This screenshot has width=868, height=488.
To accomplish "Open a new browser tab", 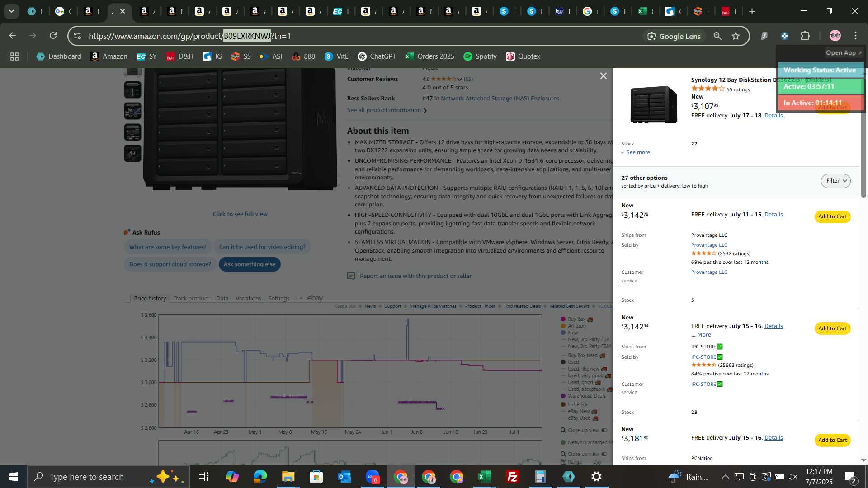I will [x=752, y=11].
